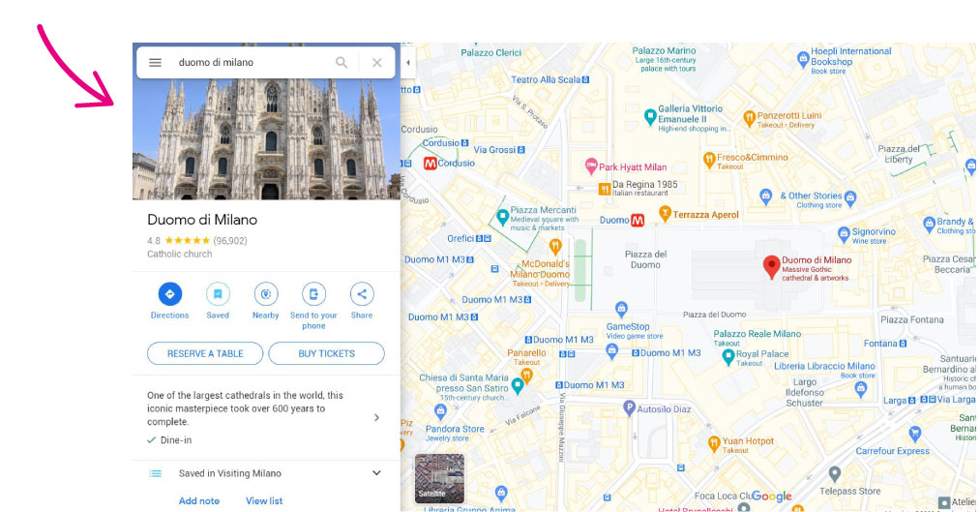Image resolution: width=980 pixels, height=512 pixels.
Task: Click Panzerotti Luini restaurant marker
Action: point(749,117)
